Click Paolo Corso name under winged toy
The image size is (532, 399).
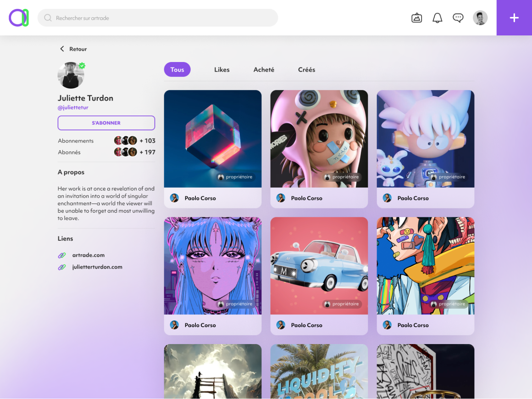413,198
